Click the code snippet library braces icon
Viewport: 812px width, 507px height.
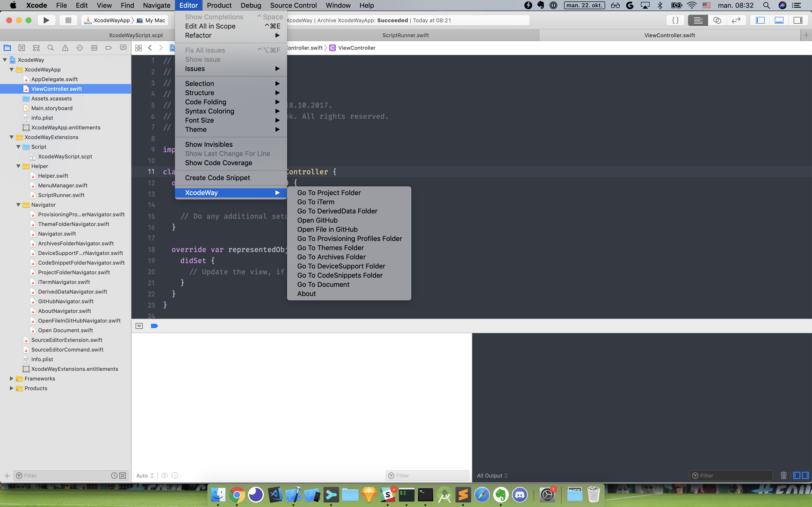(675, 21)
